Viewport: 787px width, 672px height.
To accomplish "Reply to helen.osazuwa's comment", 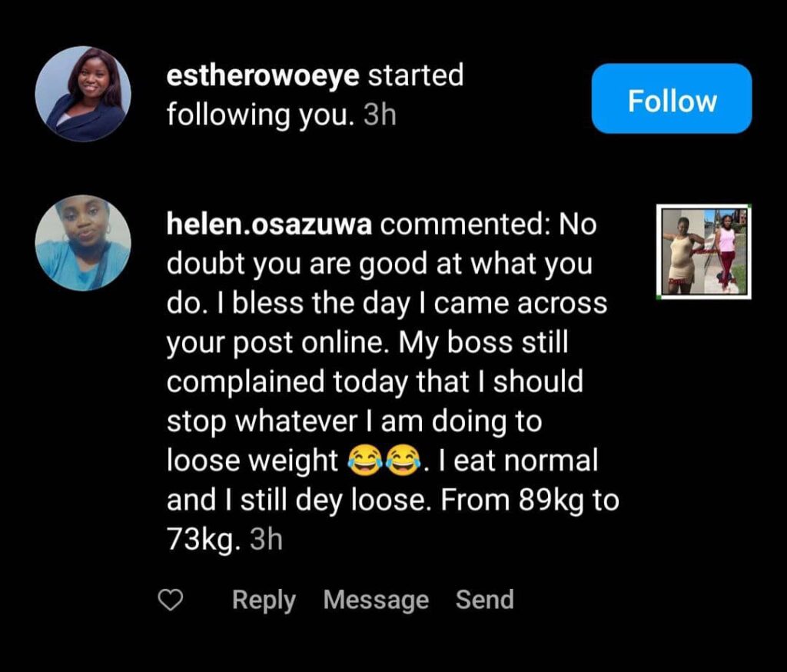I will [264, 600].
